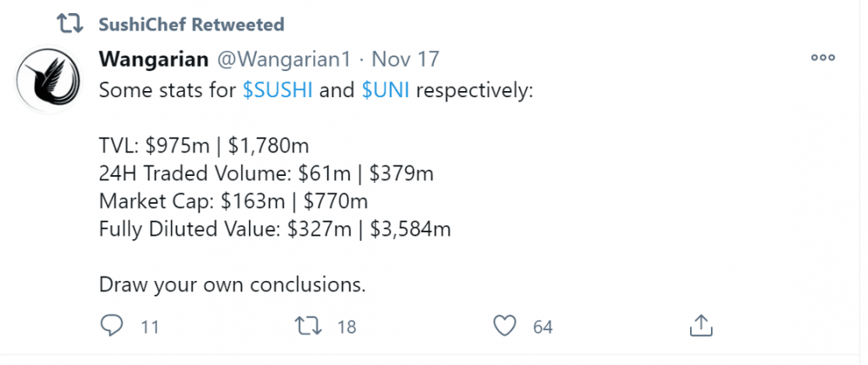The image size is (868, 365).
Task: Open the $SUSHI cashtag link
Action: tap(278, 90)
